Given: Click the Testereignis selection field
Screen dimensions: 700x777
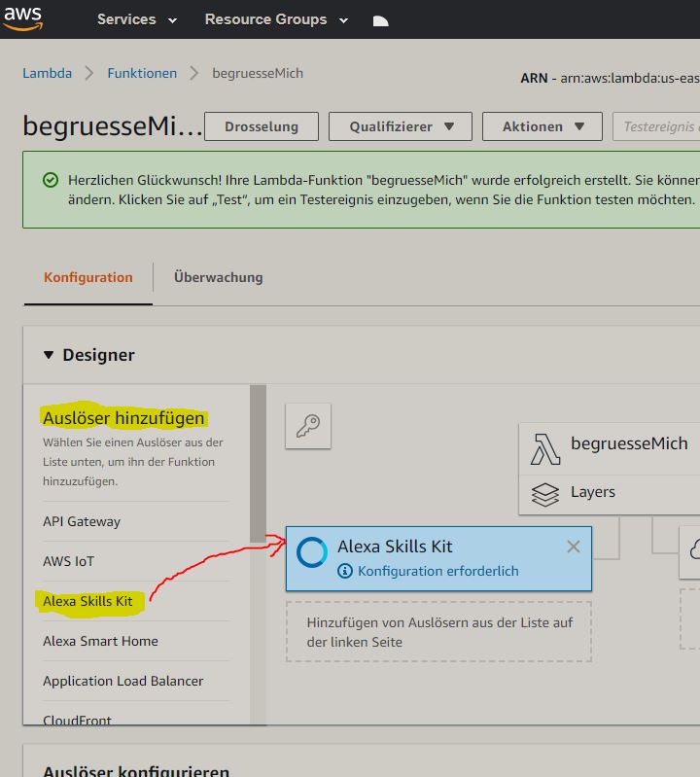Looking at the screenshot, I should (657, 126).
